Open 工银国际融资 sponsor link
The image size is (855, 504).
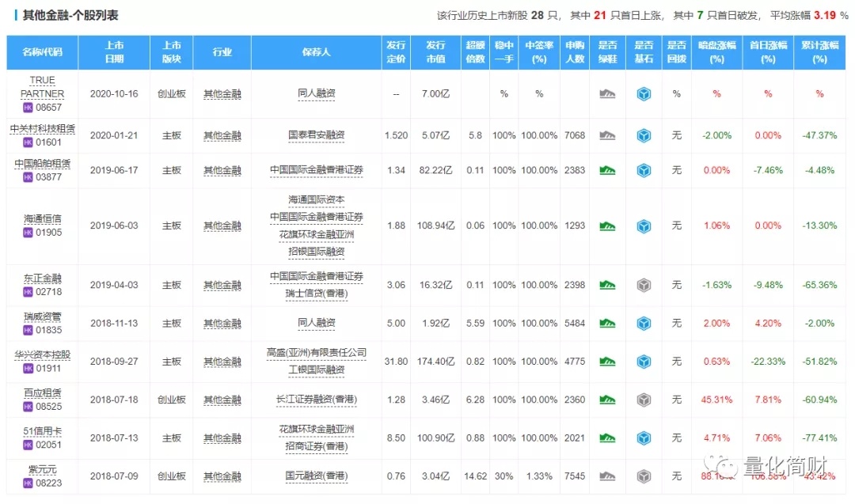(316, 370)
